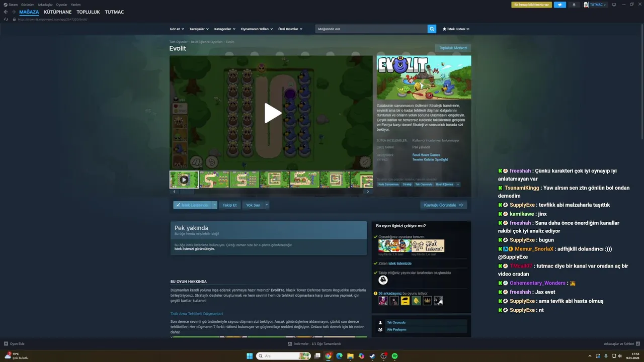Click the Kule Savunması tag
This screenshot has height=362, width=644.
[388, 185]
